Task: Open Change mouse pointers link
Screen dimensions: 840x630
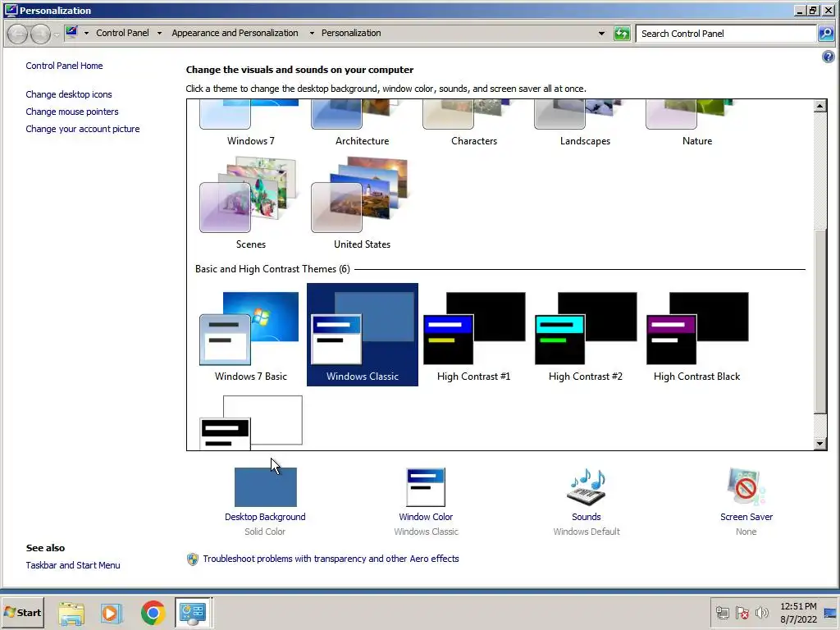Action: click(72, 112)
